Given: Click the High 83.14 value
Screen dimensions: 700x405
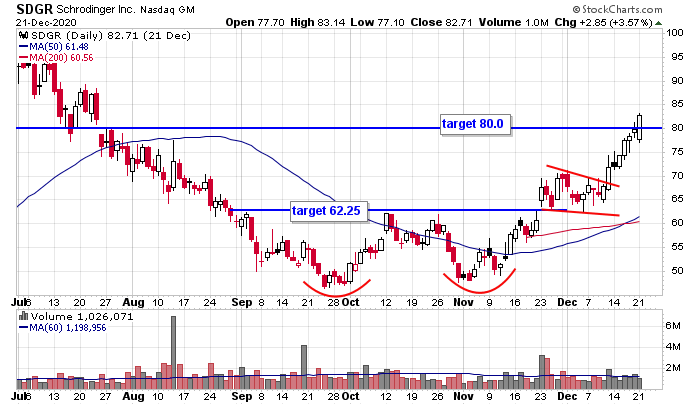Looking at the screenshot, I should (317, 22).
